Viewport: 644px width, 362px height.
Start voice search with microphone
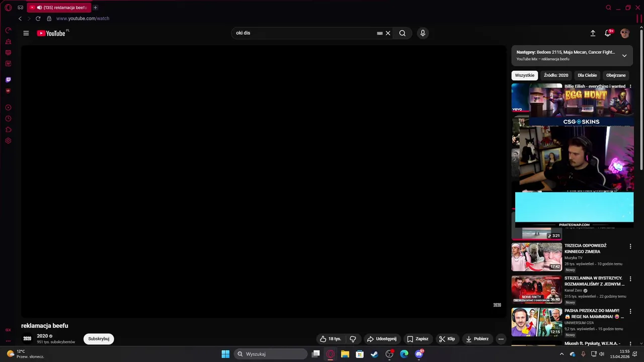click(x=423, y=33)
